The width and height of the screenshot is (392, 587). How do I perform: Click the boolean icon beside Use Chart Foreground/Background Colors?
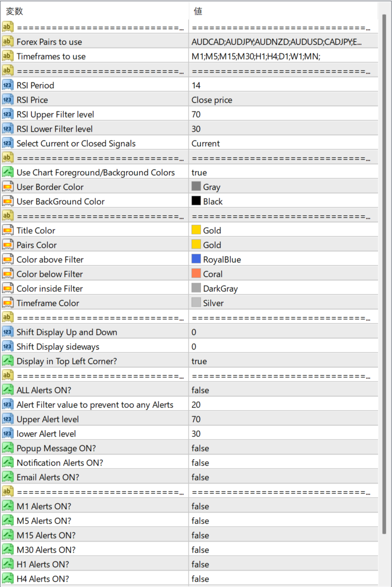point(8,172)
